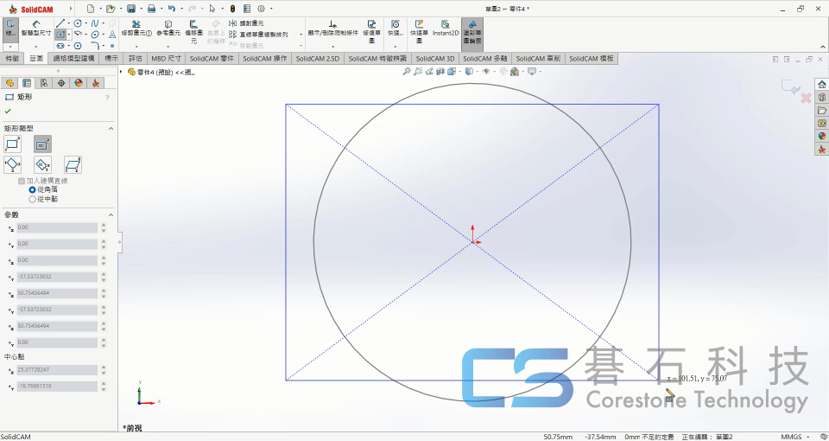The height and width of the screenshot is (441, 829).
Task: Select the 從角落 (from corner) radio button
Action: tap(33, 190)
